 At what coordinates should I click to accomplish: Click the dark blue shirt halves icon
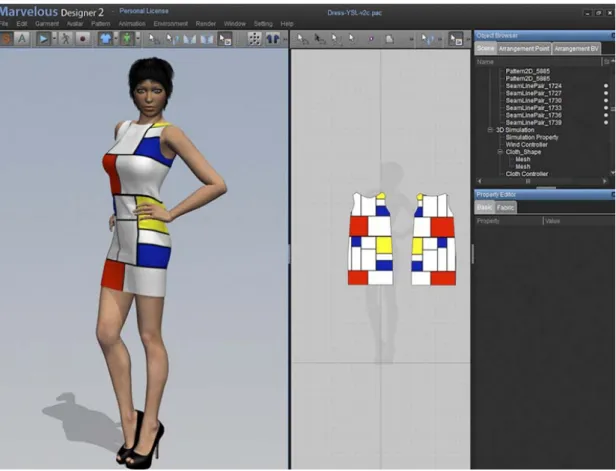pyautogui.click(x=273, y=39)
